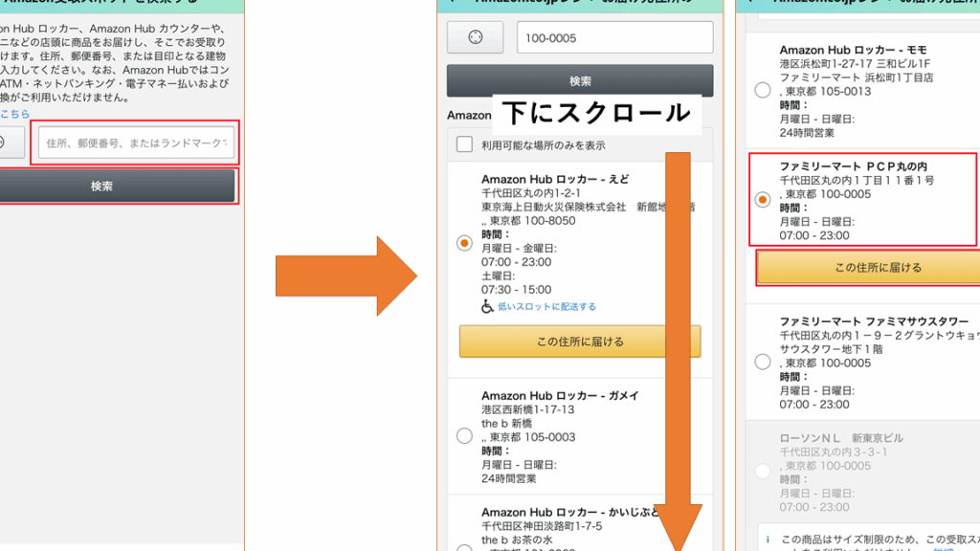Click この住所に届ける under the えど locker
Screen dimensions: 980x551
pyautogui.click(x=579, y=342)
